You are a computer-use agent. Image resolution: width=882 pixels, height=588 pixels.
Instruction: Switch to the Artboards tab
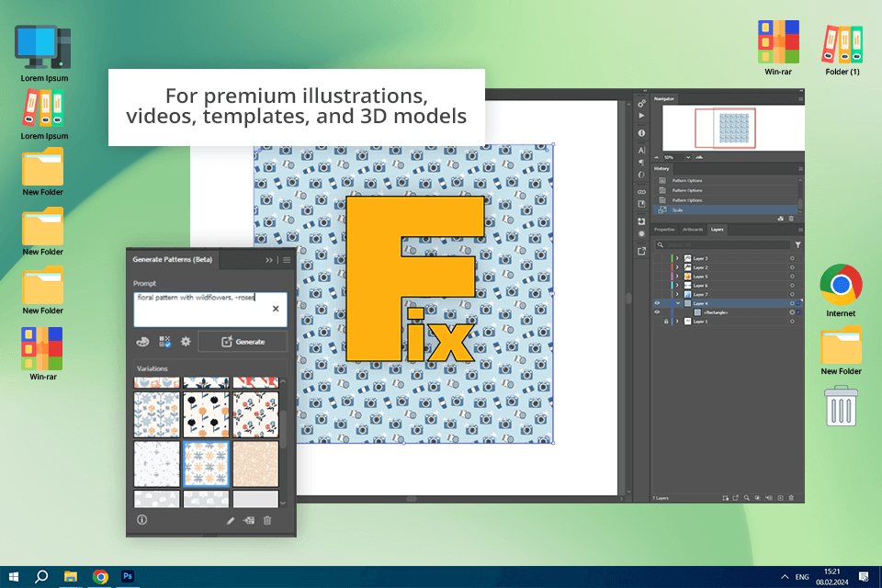693,230
